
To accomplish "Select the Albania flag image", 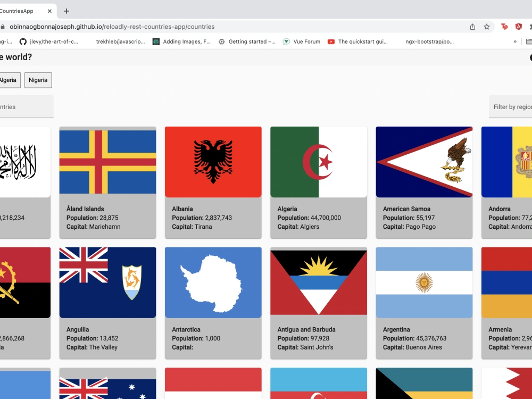I will pyautogui.click(x=213, y=162).
